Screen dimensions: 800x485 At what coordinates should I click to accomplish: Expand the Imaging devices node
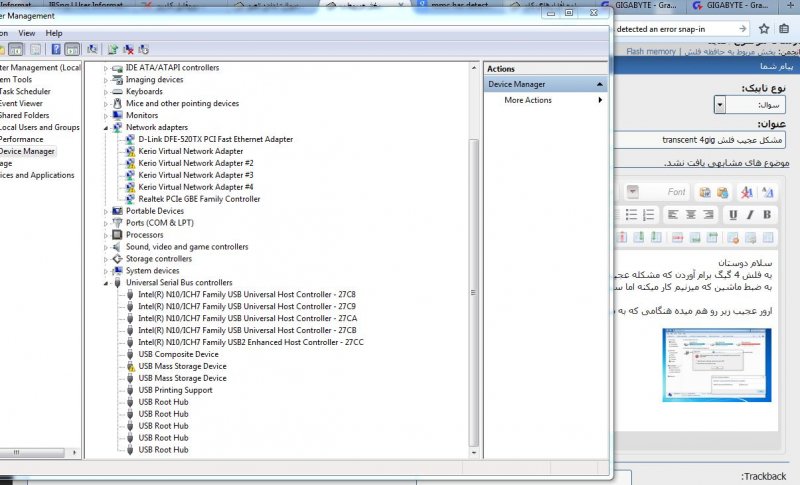106,80
